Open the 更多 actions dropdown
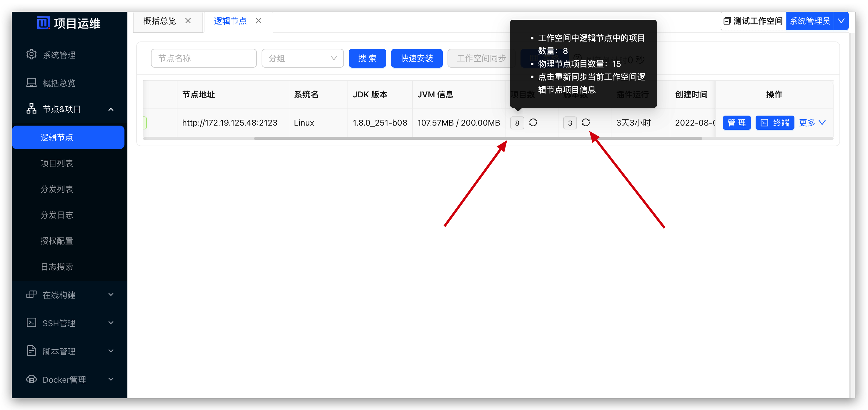 [812, 123]
